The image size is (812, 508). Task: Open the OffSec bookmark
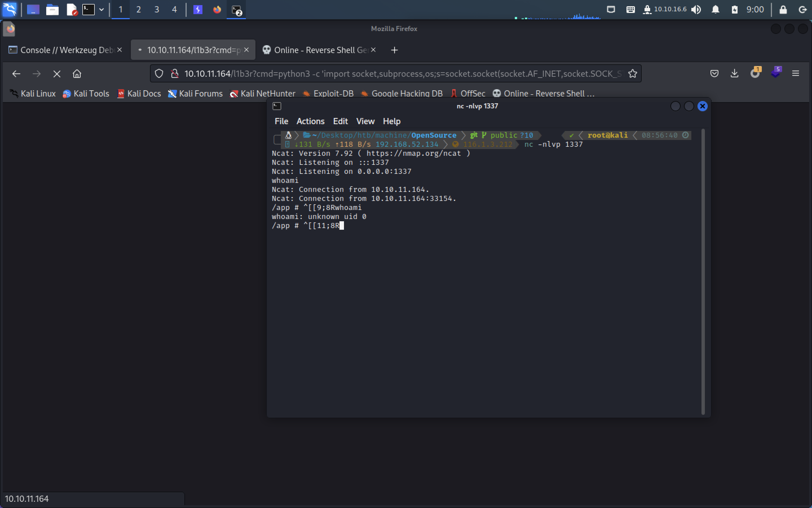pyautogui.click(x=468, y=93)
